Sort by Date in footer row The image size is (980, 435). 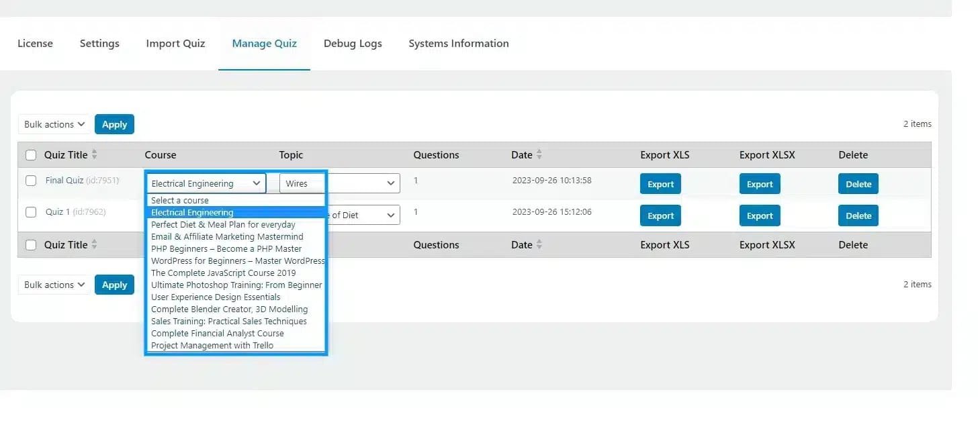point(527,245)
